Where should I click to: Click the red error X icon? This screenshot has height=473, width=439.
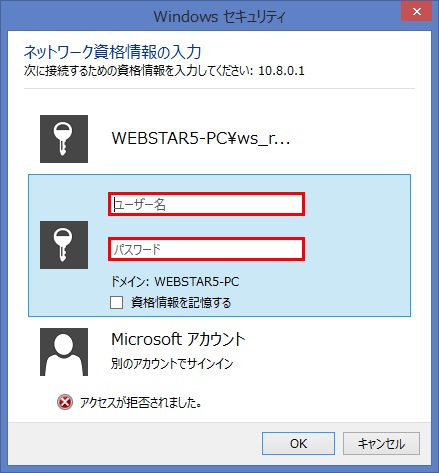pos(65,402)
